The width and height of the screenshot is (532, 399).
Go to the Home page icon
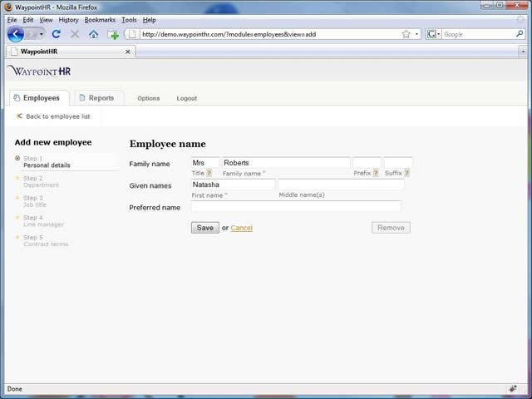(94, 34)
